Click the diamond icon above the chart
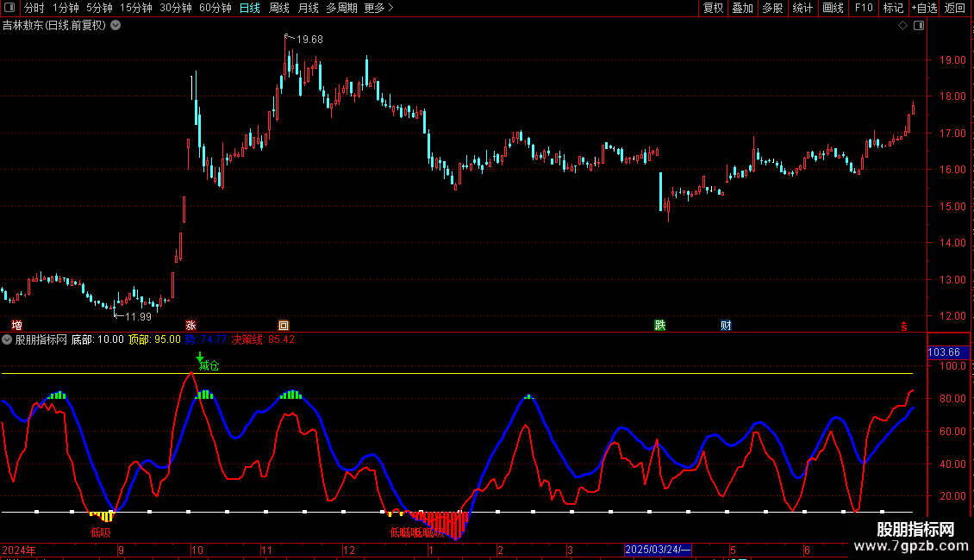The image size is (974, 560). [902, 26]
